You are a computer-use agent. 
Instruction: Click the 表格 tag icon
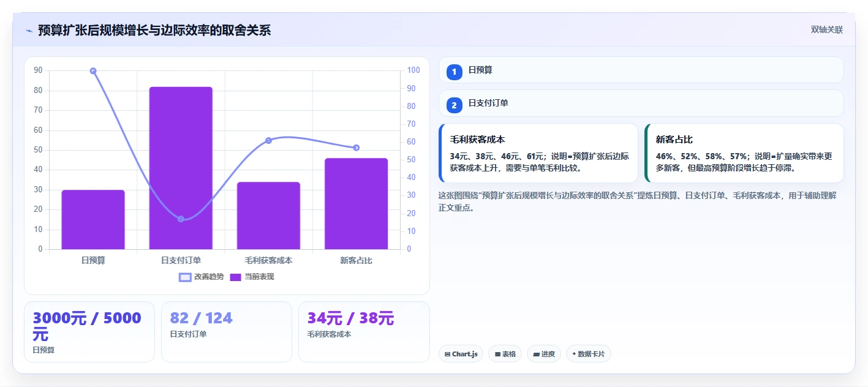point(497,354)
